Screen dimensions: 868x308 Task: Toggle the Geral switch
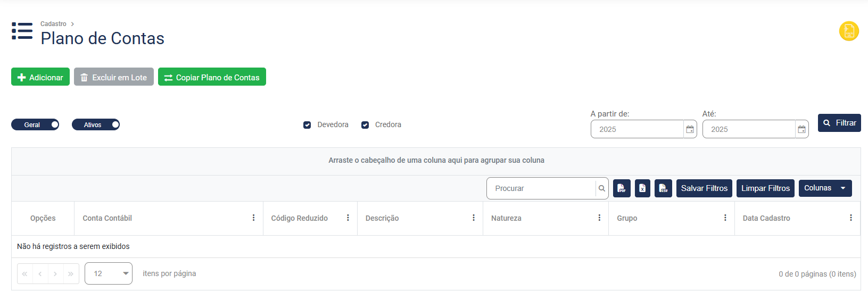pyautogui.click(x=35, y=124)
